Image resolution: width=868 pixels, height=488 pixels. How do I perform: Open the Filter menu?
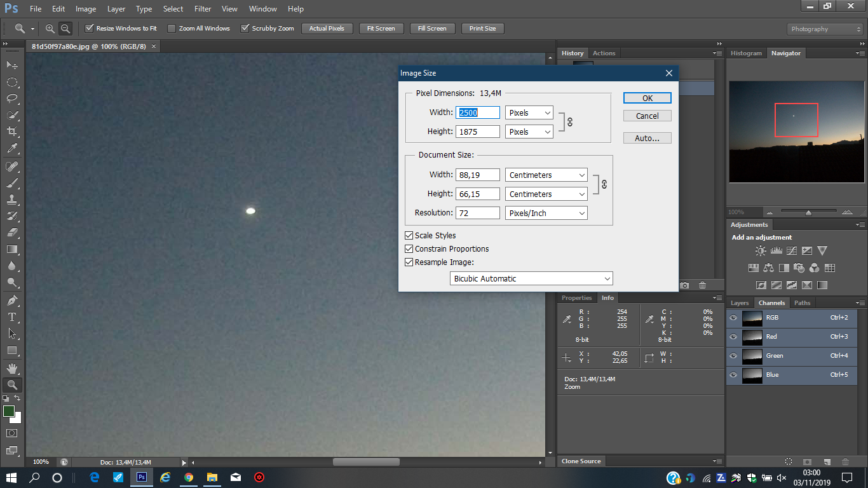(x=203, y=9)
